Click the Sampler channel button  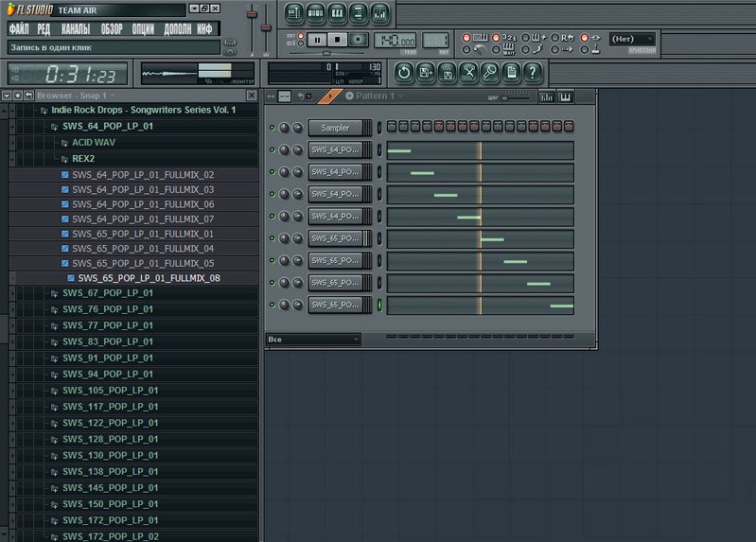[335, 128]
